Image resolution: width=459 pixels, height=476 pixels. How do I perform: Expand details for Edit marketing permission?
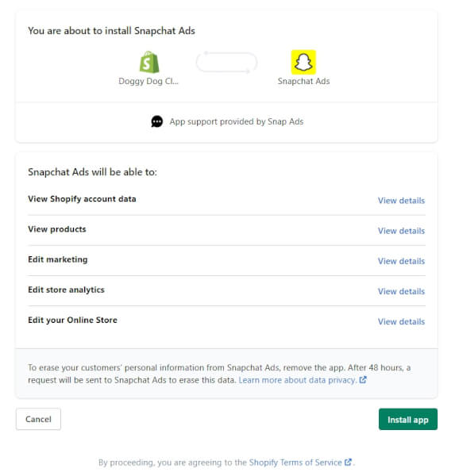tap(401, 261)
